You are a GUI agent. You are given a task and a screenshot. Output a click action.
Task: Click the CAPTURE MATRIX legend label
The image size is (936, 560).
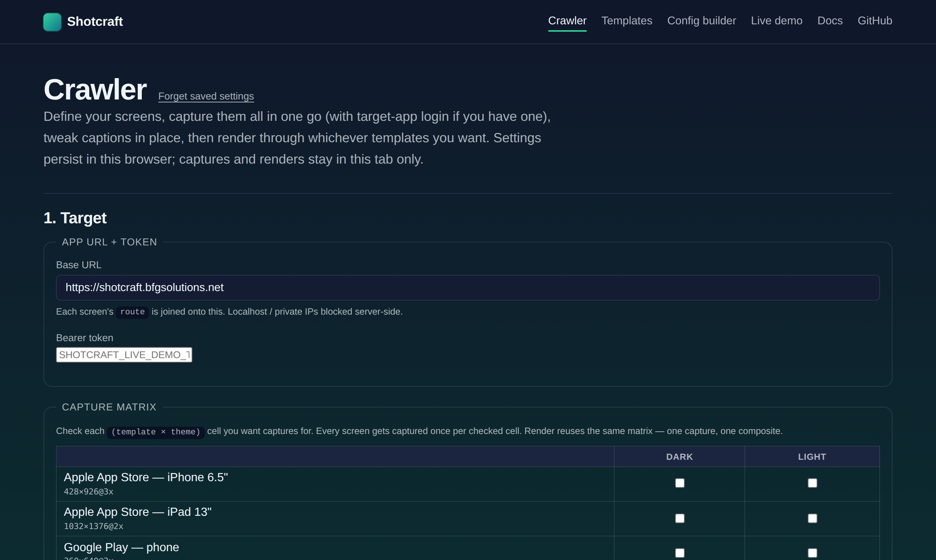[109, 407]
